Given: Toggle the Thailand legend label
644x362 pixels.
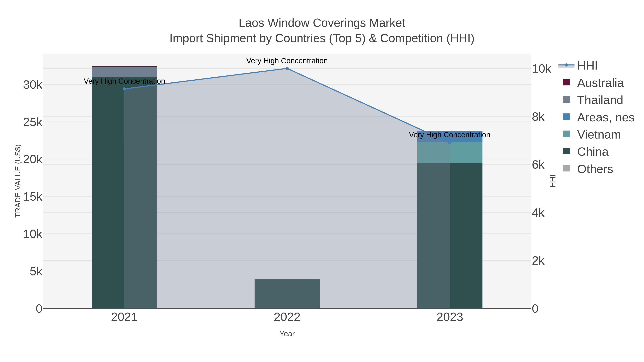Looking at the screenshot, I should click(x=600, y=100).
